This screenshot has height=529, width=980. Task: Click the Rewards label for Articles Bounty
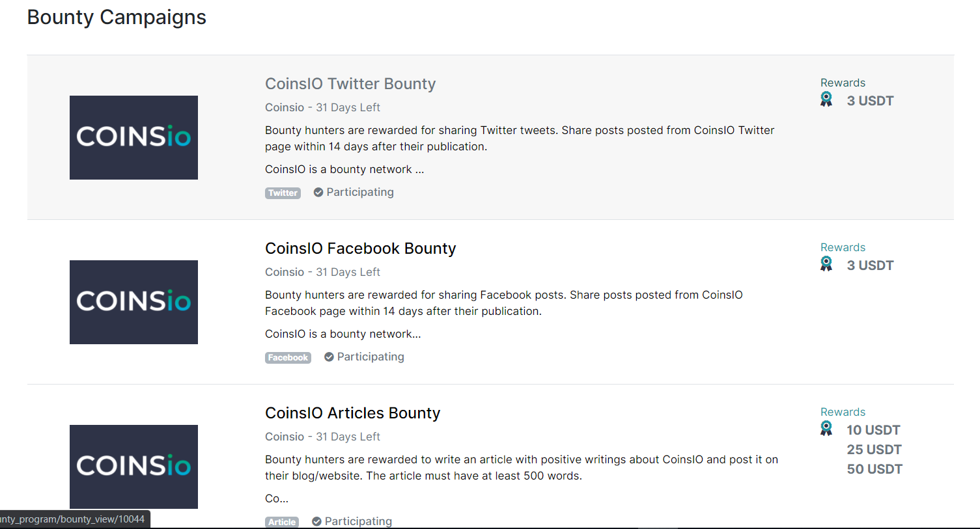pyautogui.click(x=843, y=412)
